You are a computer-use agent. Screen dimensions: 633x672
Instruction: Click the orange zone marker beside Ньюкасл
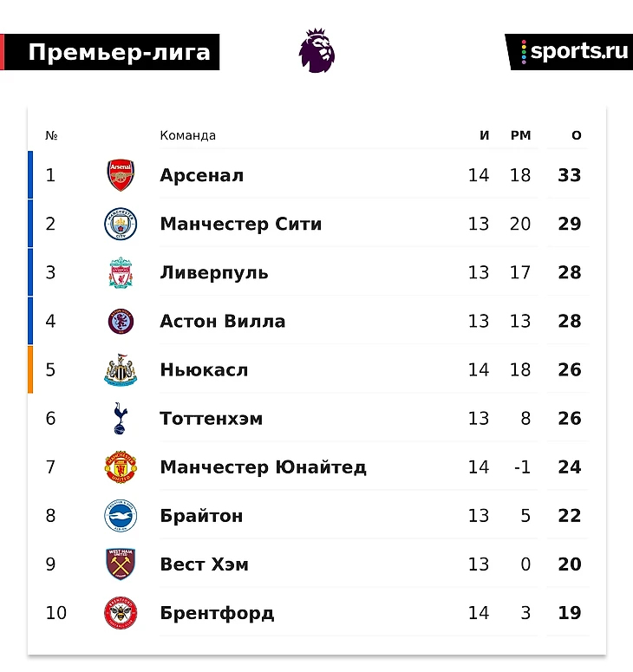click(30, 369)
